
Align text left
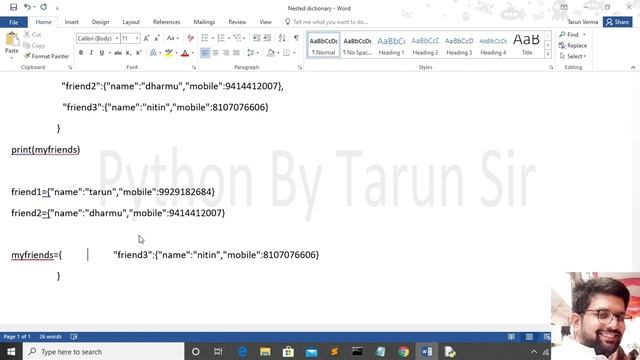coord(205,53)
